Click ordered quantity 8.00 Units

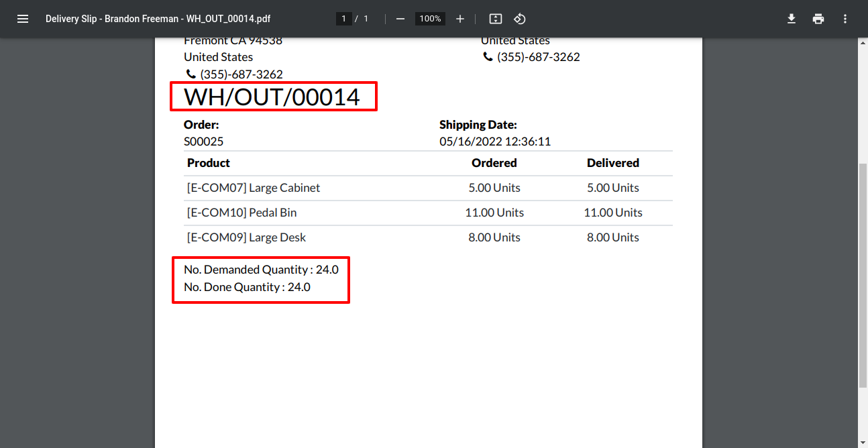point(494,237)
